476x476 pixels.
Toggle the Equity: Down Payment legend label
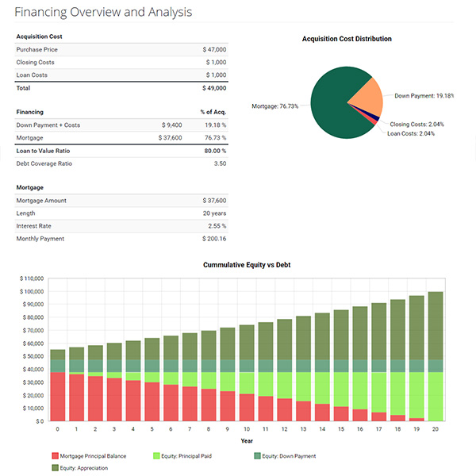[289, 455]
